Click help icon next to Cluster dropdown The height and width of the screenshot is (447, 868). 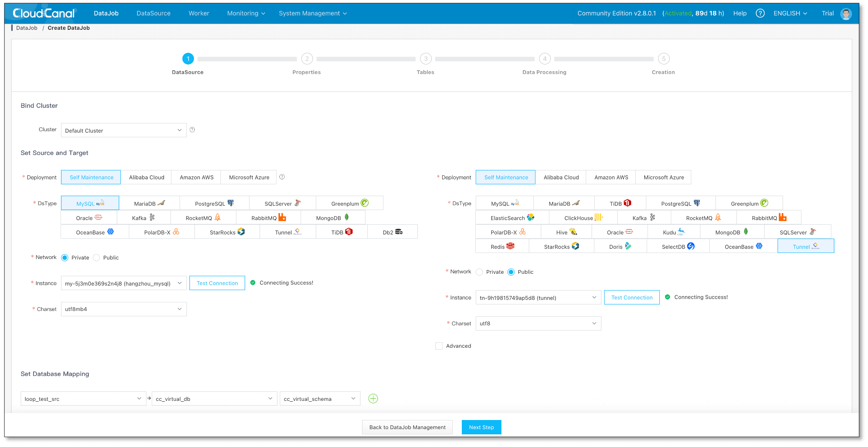point(192,130)
